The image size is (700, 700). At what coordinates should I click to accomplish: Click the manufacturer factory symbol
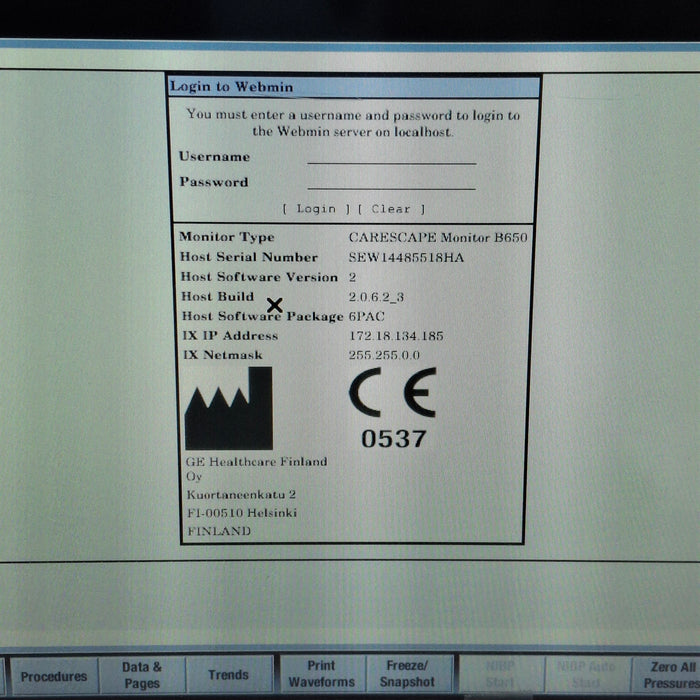(229, 408)
